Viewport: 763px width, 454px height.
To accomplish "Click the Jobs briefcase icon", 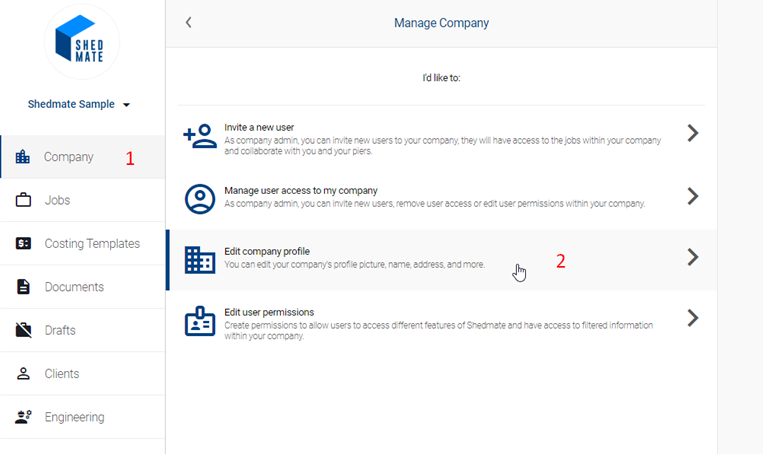I will tap(23, 200).
